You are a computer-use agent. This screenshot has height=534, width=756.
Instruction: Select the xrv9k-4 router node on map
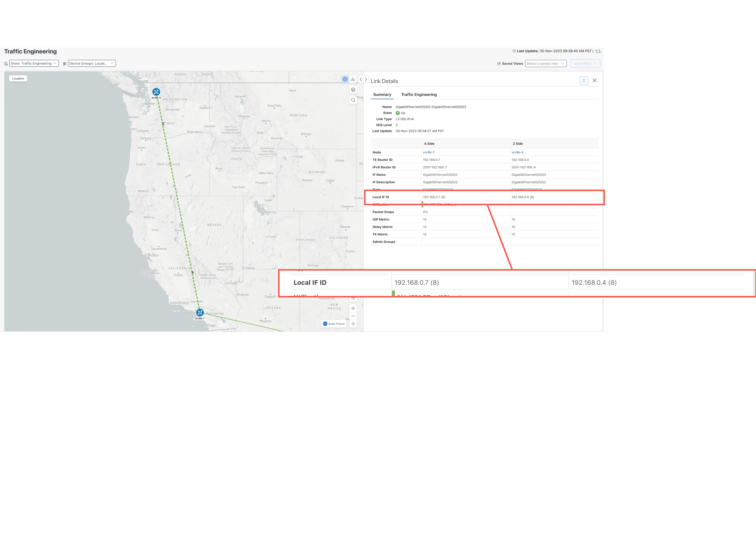pyautogui.click(x=156, y=92)
